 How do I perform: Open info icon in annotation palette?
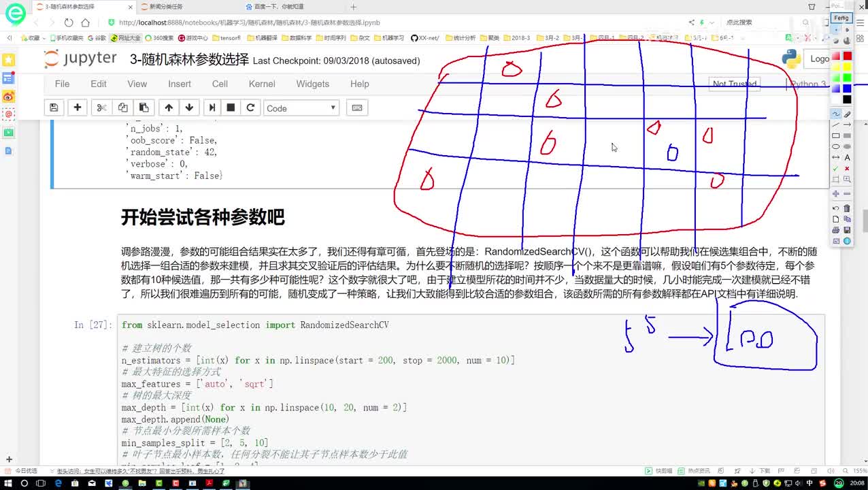[x=847, y=241]
